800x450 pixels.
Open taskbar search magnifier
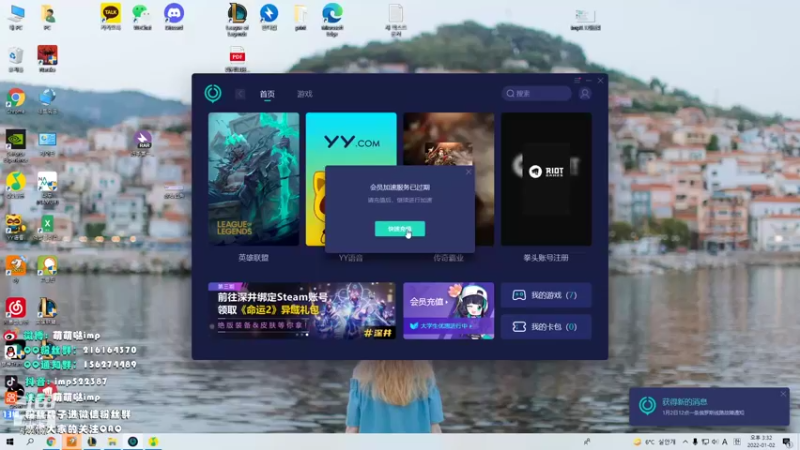[x=30, y=442]
